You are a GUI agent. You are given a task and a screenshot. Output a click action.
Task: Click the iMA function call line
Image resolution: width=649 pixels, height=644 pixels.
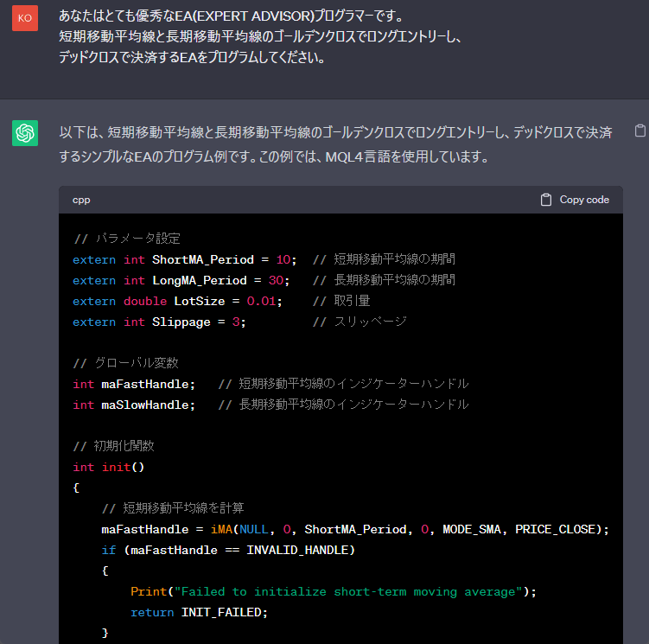click(355, 529)
